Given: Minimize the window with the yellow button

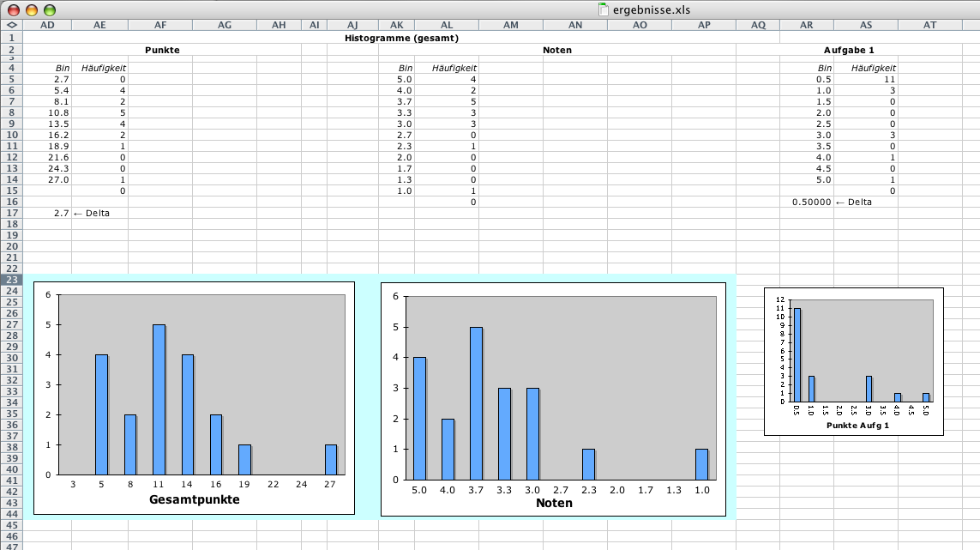Looking at the screenshot, I should 32,9.
